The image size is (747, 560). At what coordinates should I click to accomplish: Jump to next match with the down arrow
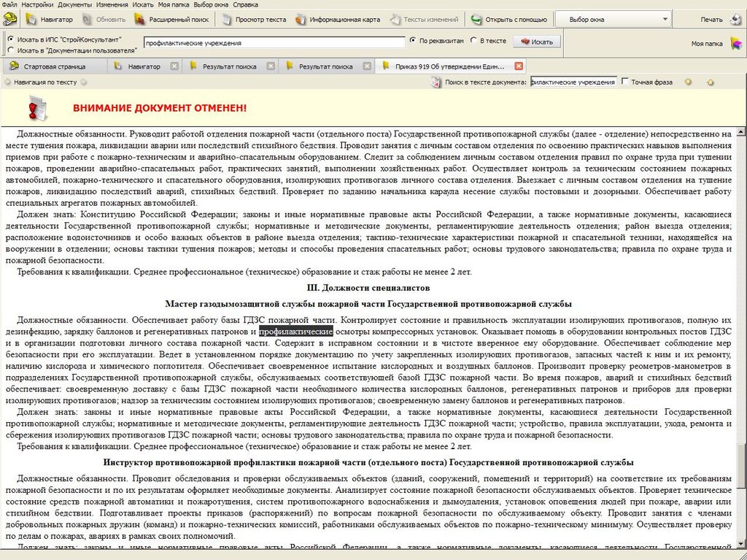click(x=688, y=82)
